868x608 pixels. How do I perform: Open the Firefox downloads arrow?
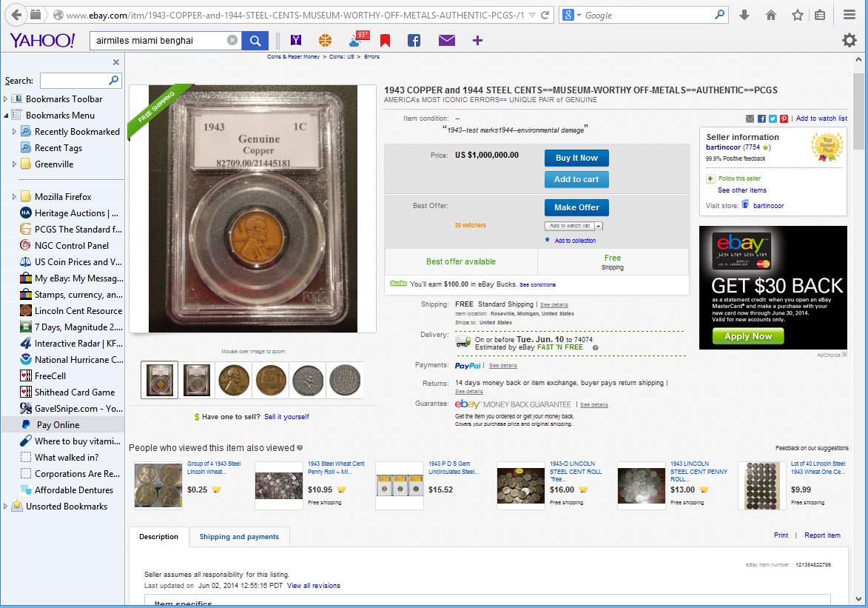(744, 15)
